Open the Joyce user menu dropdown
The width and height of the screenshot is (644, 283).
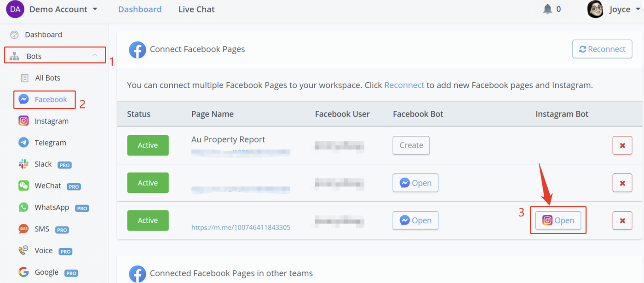point(638,9)
